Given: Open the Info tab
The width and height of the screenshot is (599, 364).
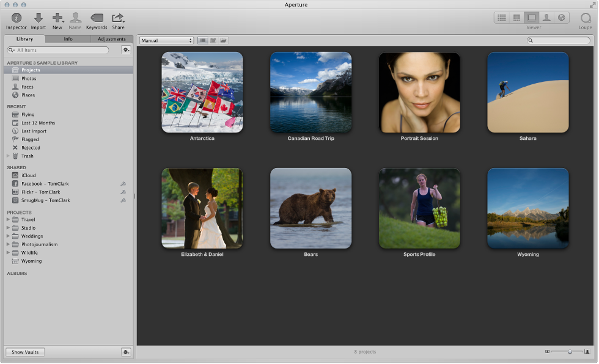Looking at the screenshot, I should click(x=68, y=38).
